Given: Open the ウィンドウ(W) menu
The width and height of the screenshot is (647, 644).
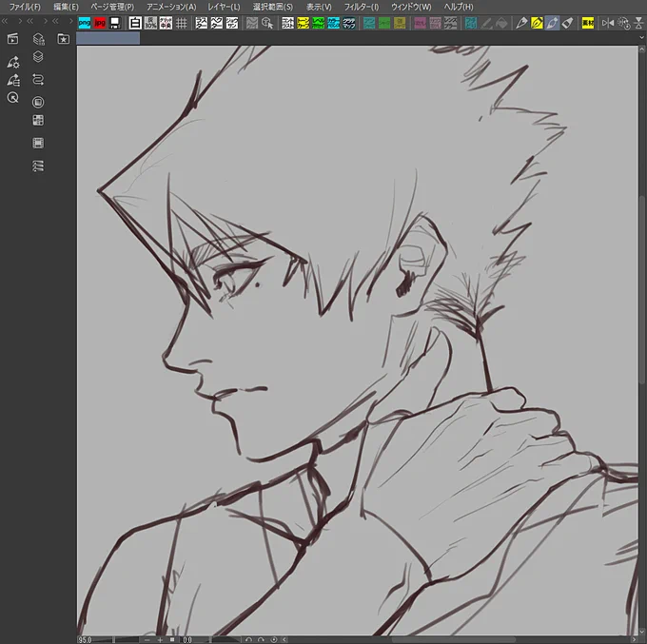Looking at the screenshot, I should pos(411,7).
